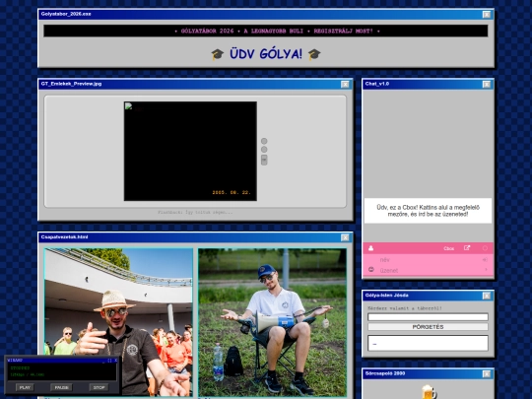
Task: Click the broken image icon in preview
Action: 129,106
